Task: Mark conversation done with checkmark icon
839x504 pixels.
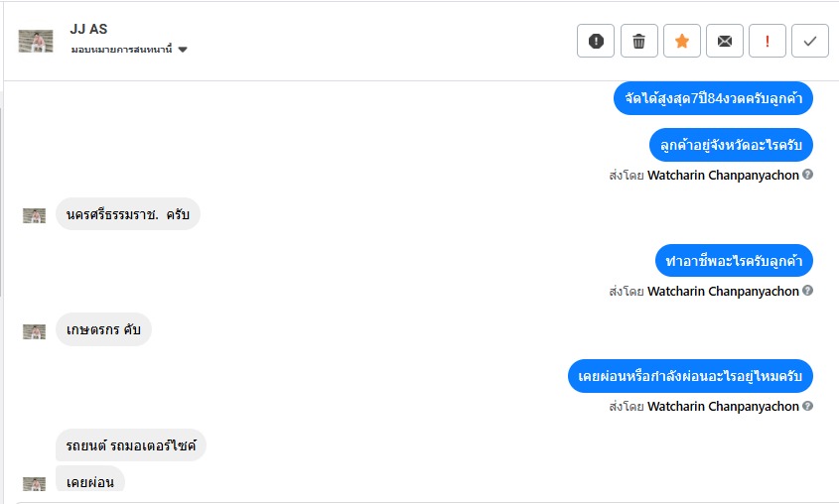Action: pyautogui.click(x=809, y=41)
